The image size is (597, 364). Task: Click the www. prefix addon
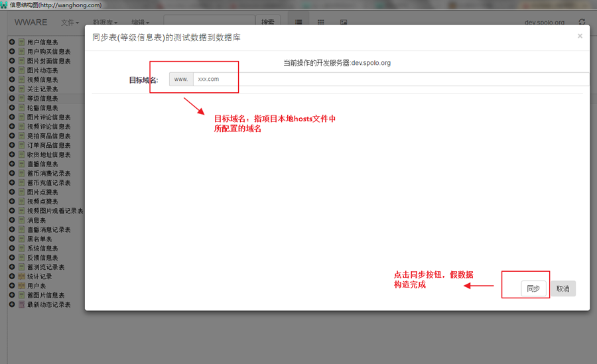click(x=181, y=79)
